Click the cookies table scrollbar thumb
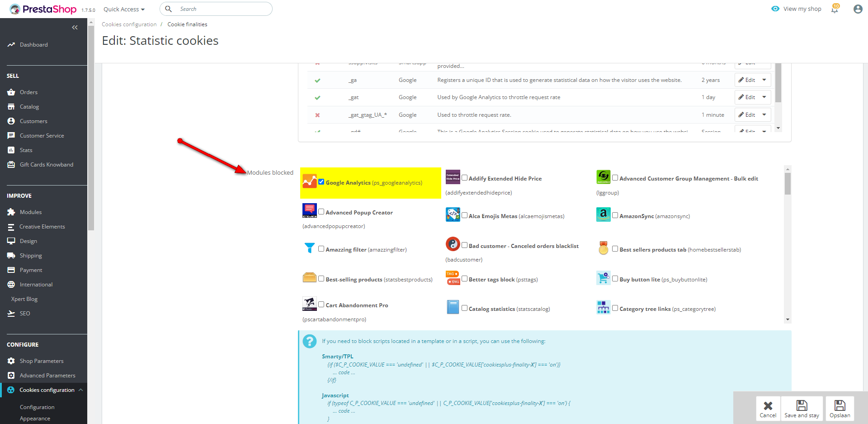 778,83
